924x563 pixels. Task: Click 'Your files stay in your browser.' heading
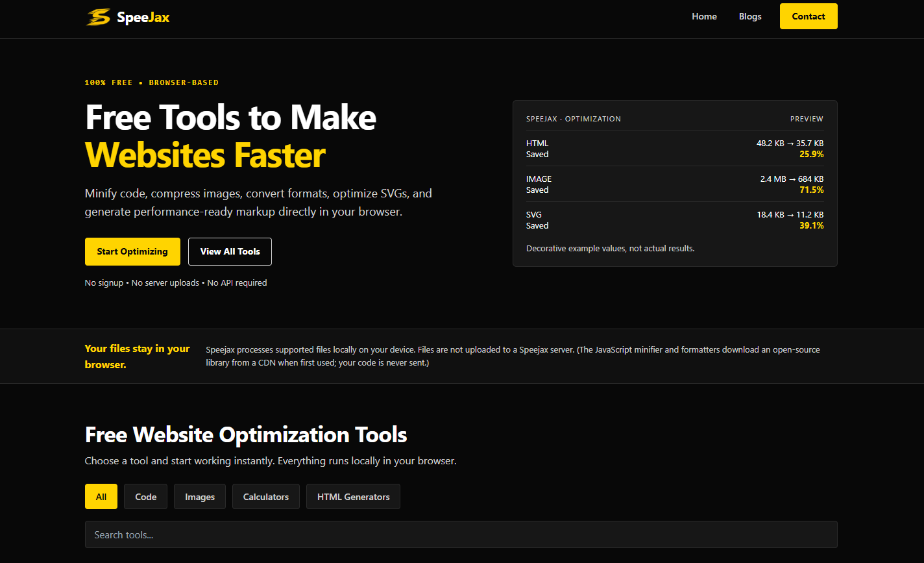[138, 357]
